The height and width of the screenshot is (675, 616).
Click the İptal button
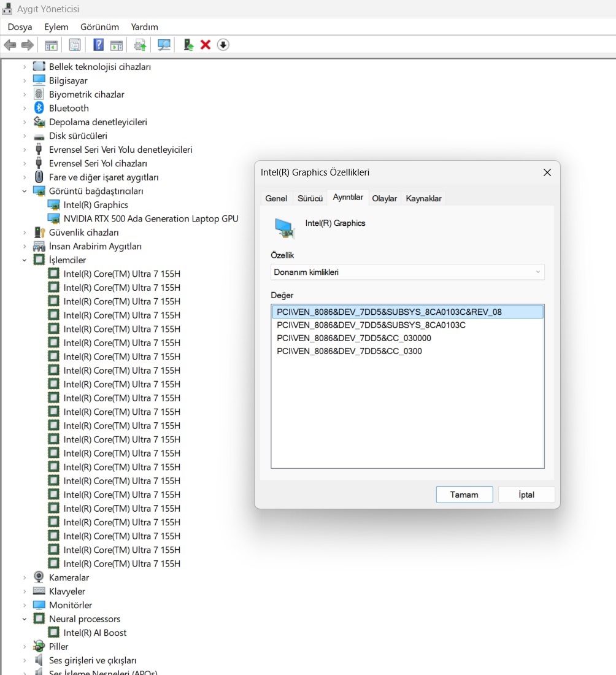click(526, 495)
